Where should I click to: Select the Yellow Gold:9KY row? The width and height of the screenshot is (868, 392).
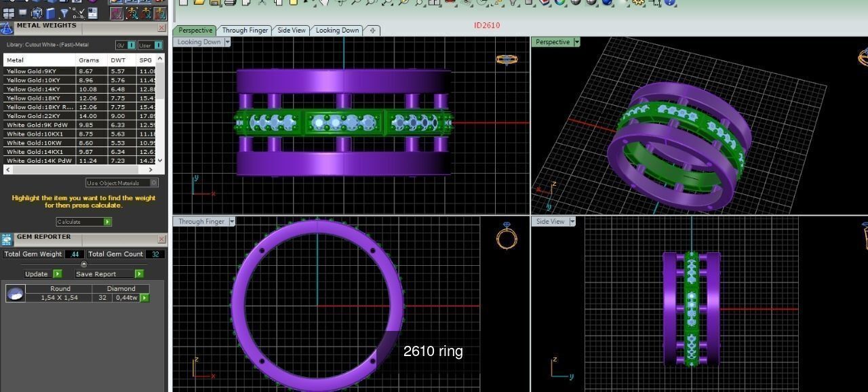coord(80,71)
